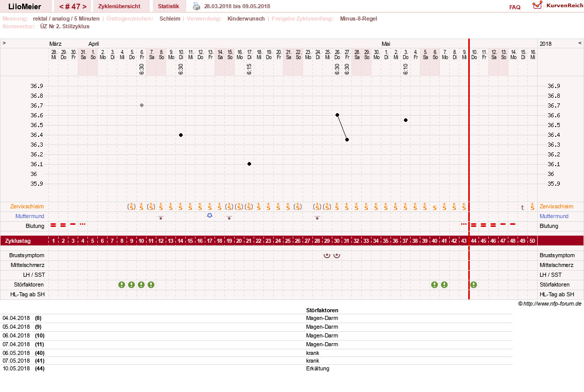
Task: Click the #47 cycle number
Action: [x=73, y=6]
